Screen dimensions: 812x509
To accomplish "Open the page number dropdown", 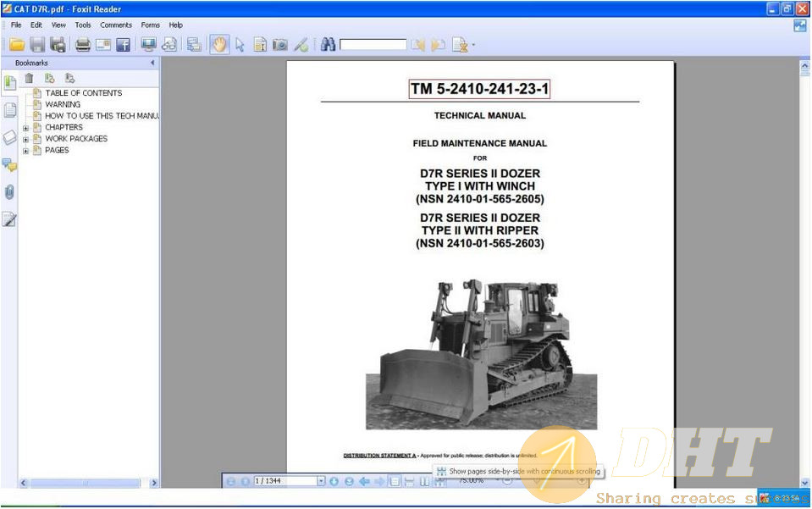I will coord(321,481).
